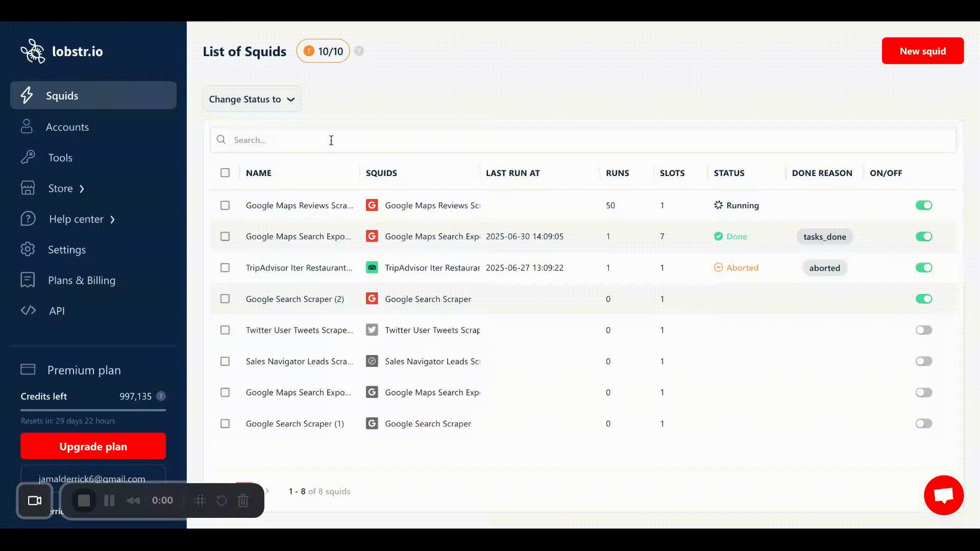Screen dimensions: 980x551
Task: Enable the Google Search Scraper (1) toggle
Action: (x=924, y=423)
